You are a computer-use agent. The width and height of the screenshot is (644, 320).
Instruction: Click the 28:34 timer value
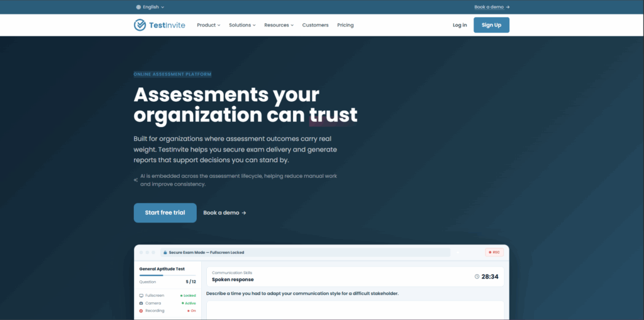[490, 277]
